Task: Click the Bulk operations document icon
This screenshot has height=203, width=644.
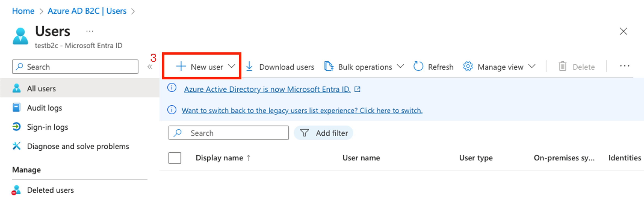Action: [x=329, y=66]
